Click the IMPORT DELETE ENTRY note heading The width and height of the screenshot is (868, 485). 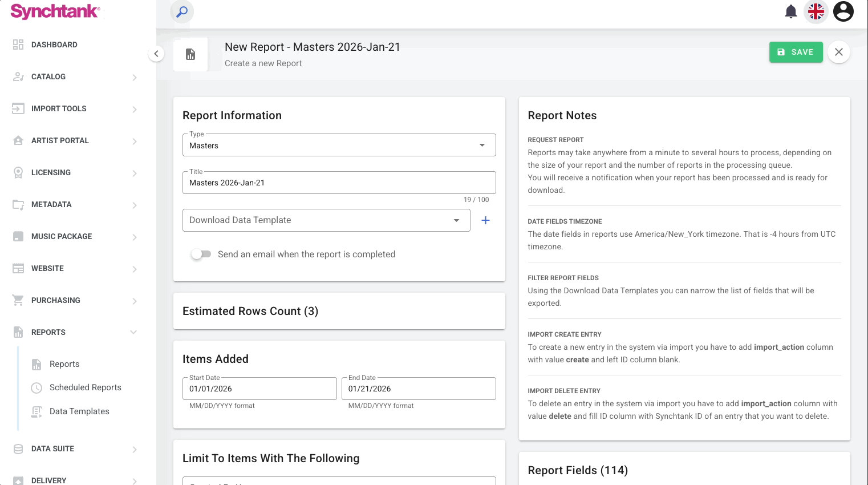(x=564, y=391)
